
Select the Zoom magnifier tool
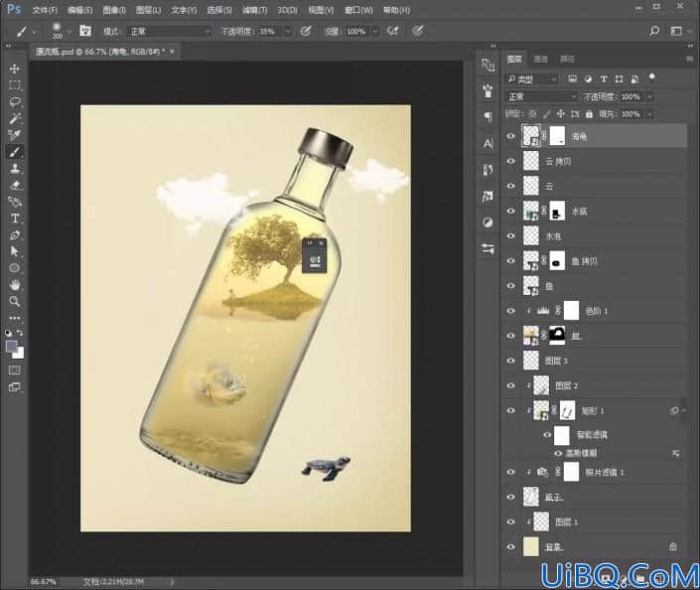point(14,301)
